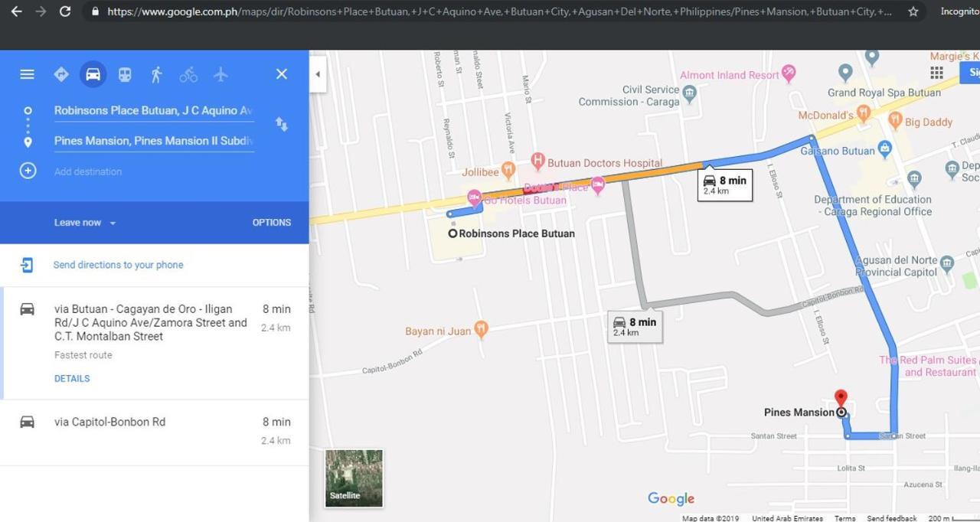This screenshot has height=522, width=980.
Task: Select flights travel mode icon
Action: 220,74
